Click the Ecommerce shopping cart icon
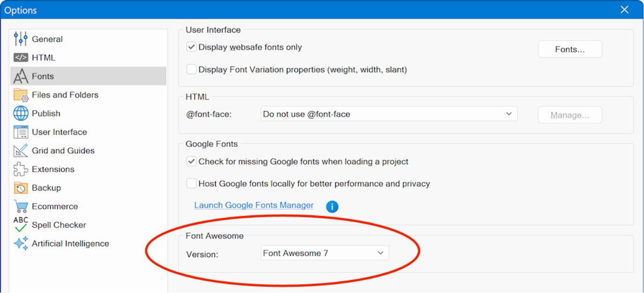The width and height of the screenshot is (644, 293). click(20, 206)
